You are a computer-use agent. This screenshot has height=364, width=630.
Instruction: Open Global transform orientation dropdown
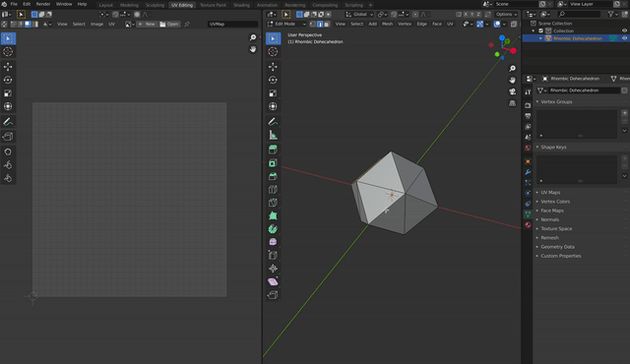[x=359, y=15]
